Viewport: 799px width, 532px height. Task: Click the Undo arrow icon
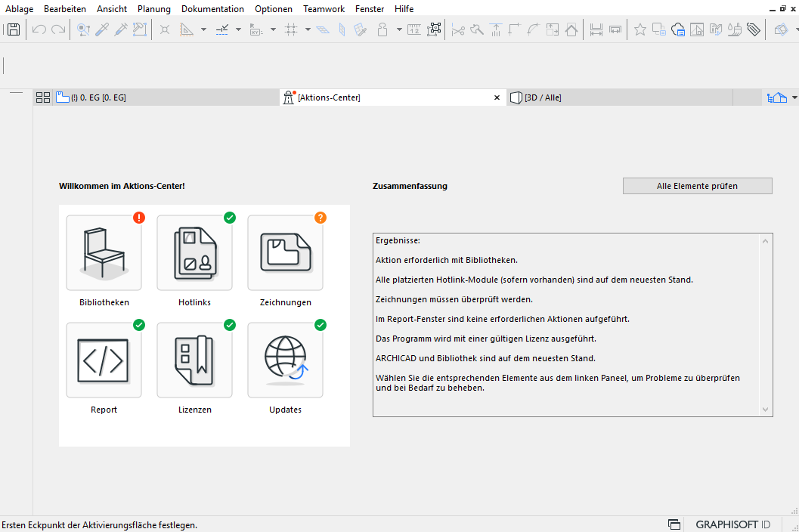pyautogui.click(x=39, y=29)
